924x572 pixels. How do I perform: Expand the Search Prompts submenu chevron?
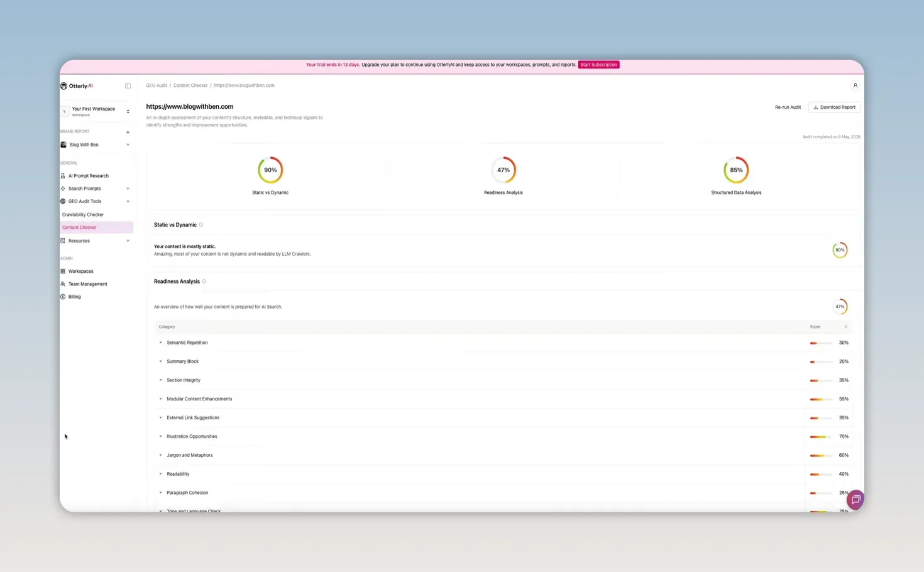128,189
